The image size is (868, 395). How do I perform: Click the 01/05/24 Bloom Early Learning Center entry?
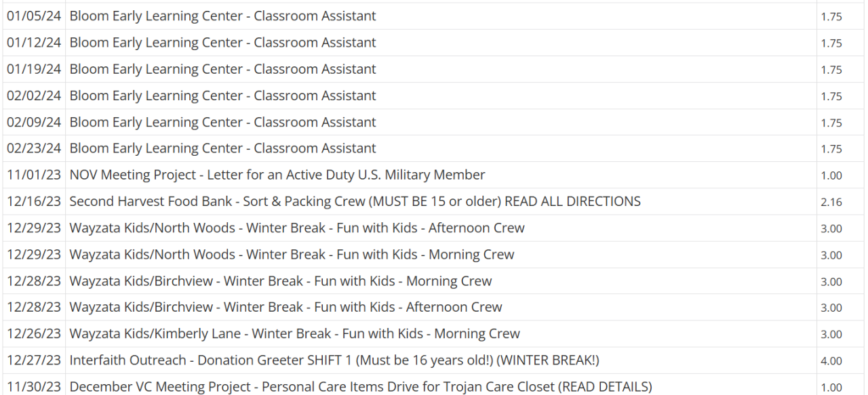pos(222,16)
